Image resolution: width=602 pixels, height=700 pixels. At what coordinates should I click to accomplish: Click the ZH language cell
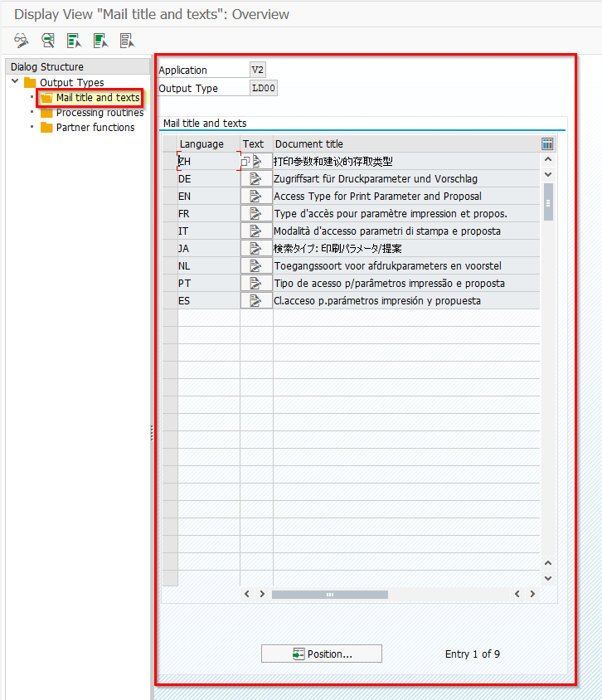tap(209, 161)
